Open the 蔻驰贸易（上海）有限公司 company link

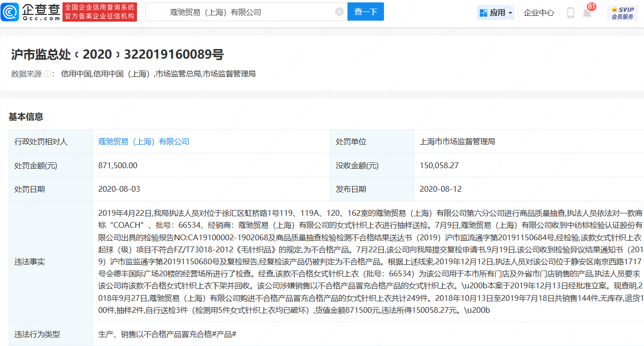(x=144, y=142)
